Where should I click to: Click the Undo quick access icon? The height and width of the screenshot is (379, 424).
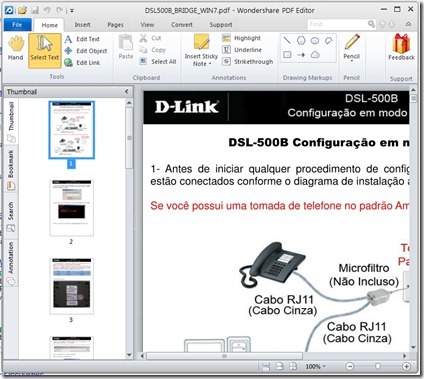47,10
